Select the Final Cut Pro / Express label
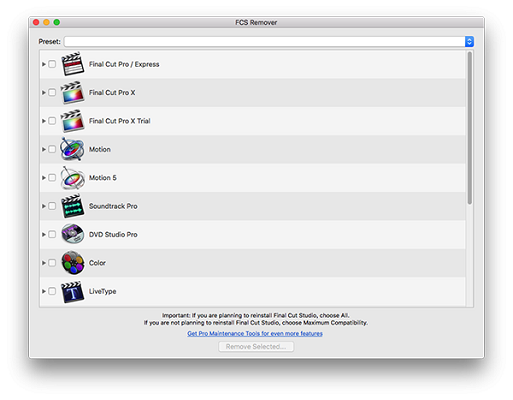Image resolution: width=513 pixels, height=400 pixels. click(124, 64)
